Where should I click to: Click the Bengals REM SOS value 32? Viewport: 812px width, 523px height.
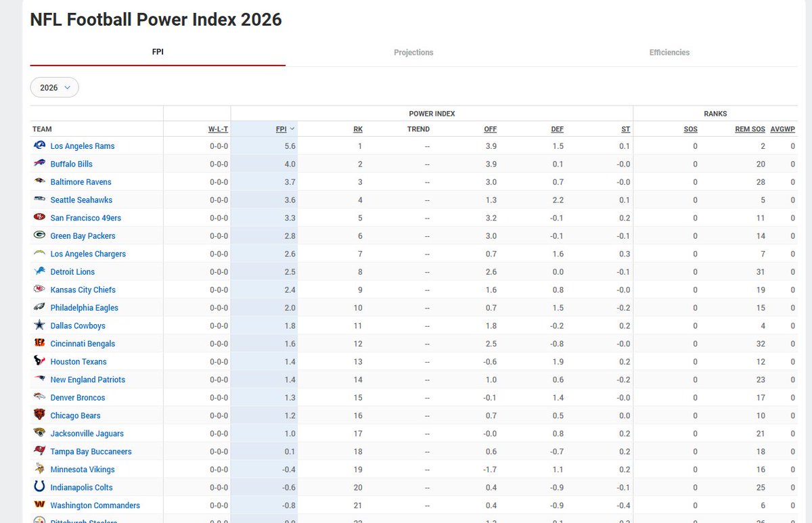pyautogui.click(x=761, y=344)
